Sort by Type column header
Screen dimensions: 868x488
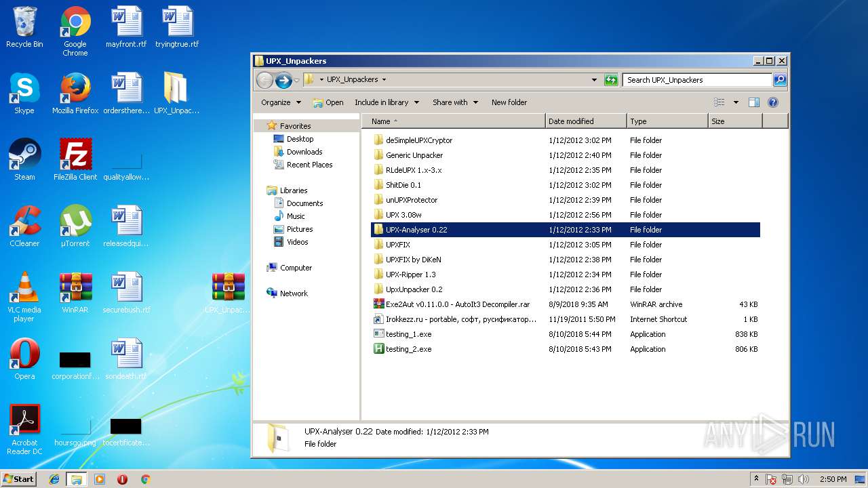pyautogui.click(x=667, y=121)
